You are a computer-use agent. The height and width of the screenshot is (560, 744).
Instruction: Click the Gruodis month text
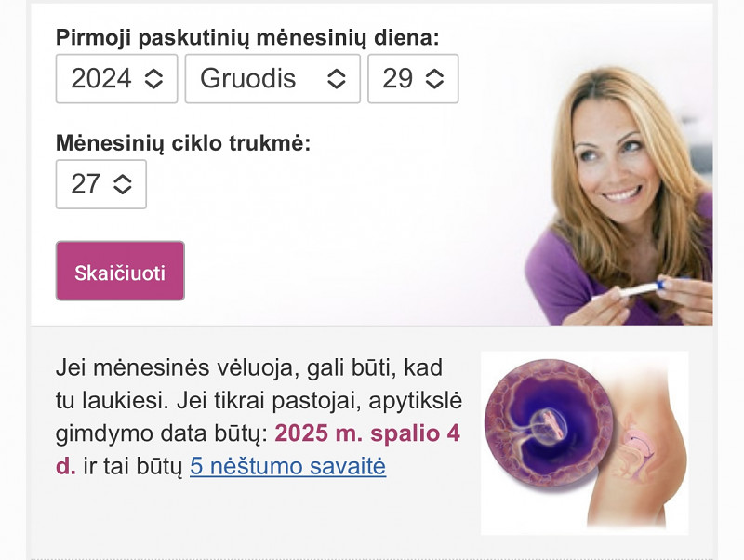[247, 79]
